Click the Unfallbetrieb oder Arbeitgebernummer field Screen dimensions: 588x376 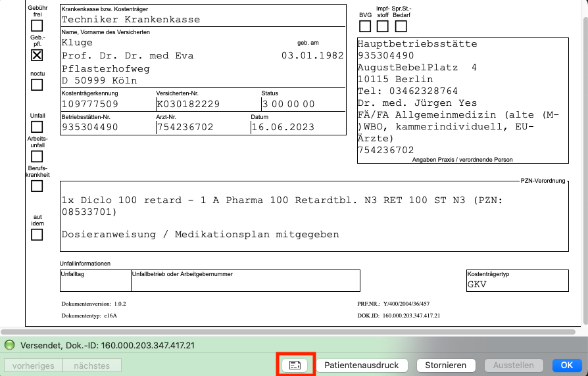245,281
